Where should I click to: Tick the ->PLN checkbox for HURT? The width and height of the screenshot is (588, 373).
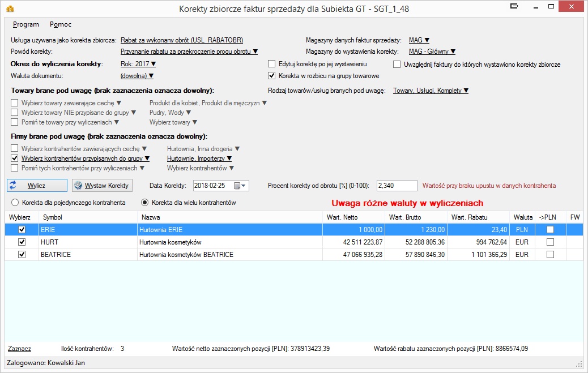(x=550, y=242)
